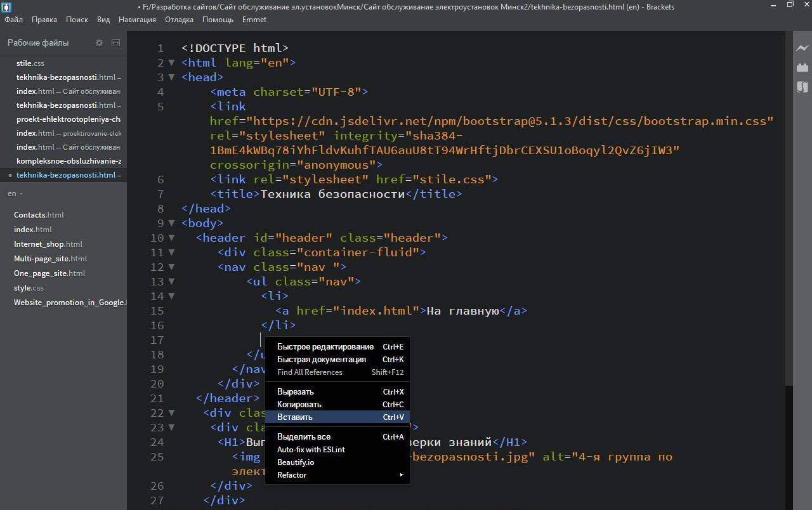This screenshot has width=812, height=510.
Task: Click the editor's vertical scrollbar
Action: coord(789,209)
